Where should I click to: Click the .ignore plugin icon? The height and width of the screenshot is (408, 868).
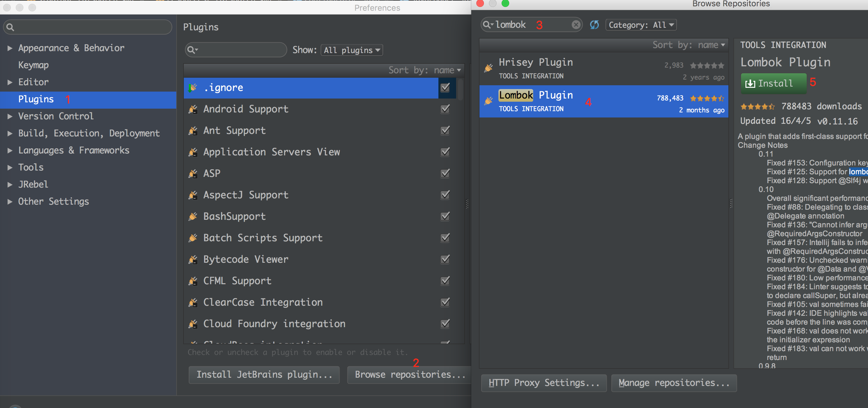pyautogui.click(x=192, y=88)
